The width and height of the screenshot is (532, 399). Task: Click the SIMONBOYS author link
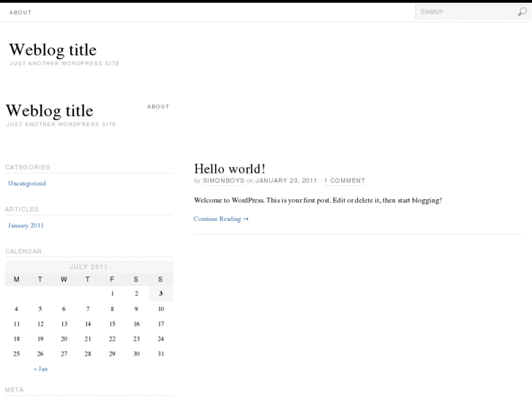coord(223,181)
